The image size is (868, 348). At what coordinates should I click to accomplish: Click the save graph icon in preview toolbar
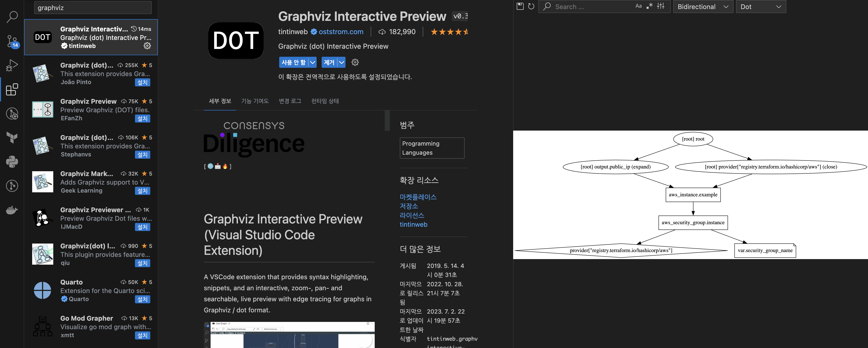tap(520, 6)
